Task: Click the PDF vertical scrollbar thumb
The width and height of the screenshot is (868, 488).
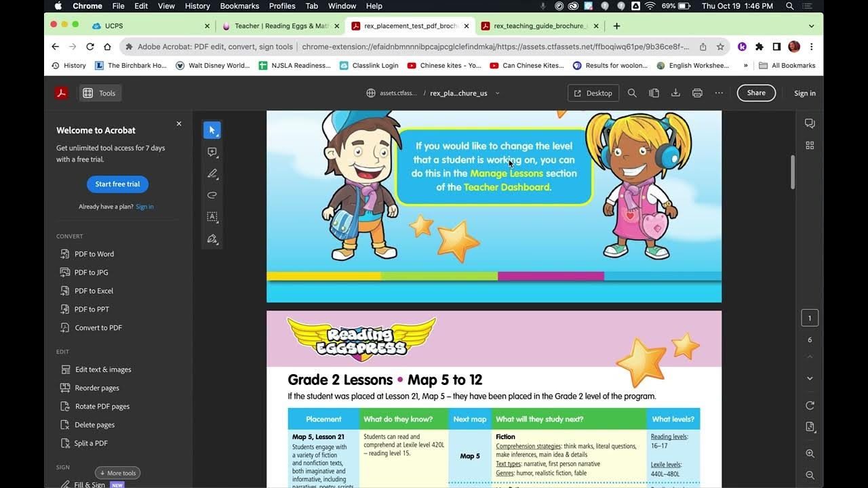Action: tap(792, 172)
